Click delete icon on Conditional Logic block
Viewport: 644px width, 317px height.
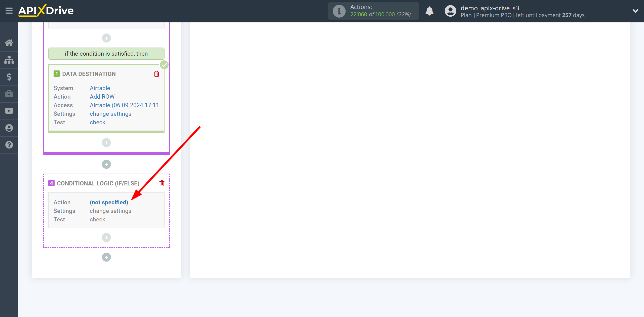coord(162,183)
